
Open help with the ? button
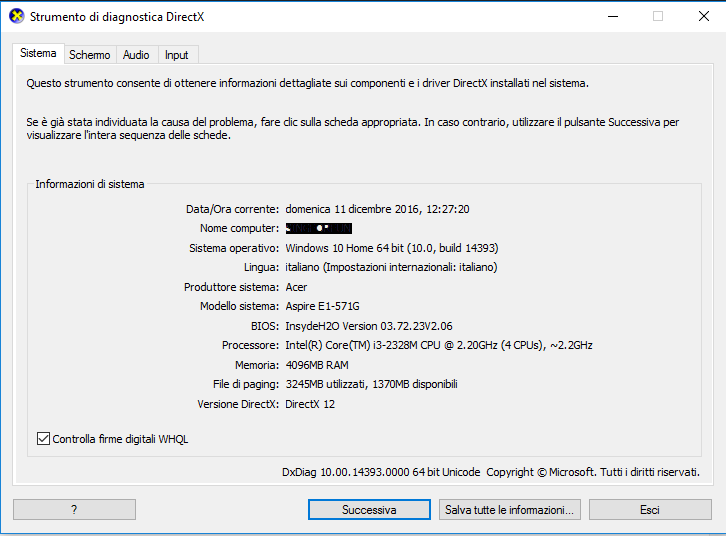point(74,510)
